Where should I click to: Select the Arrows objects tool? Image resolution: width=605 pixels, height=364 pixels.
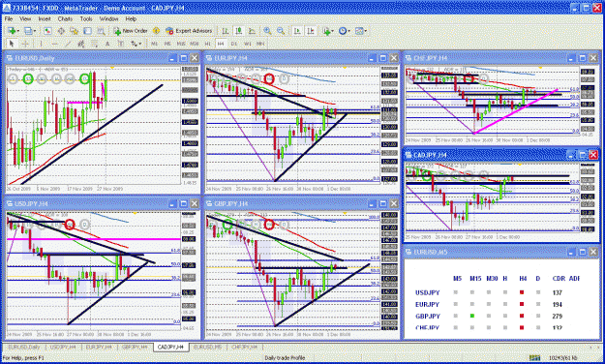pos(134,44)
